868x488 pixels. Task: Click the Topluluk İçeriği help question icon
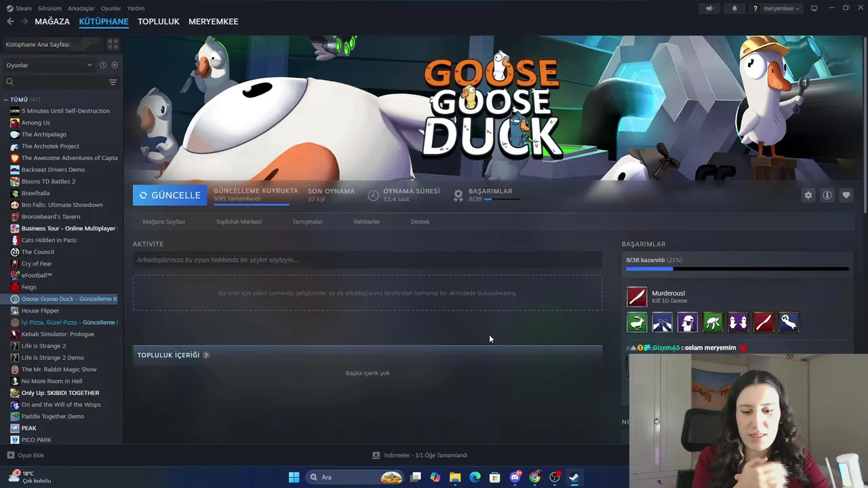coord(206,355)
